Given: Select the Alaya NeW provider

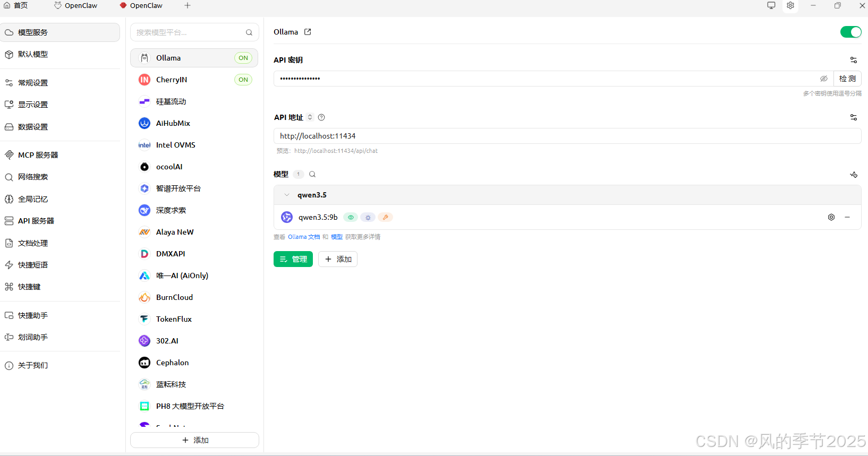Looking at the screenshot, I should [x=194, y=232].
